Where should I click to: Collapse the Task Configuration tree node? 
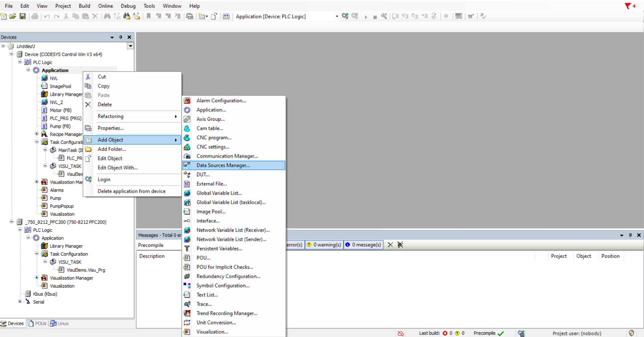pyautogui.click(x=37, y=142)
